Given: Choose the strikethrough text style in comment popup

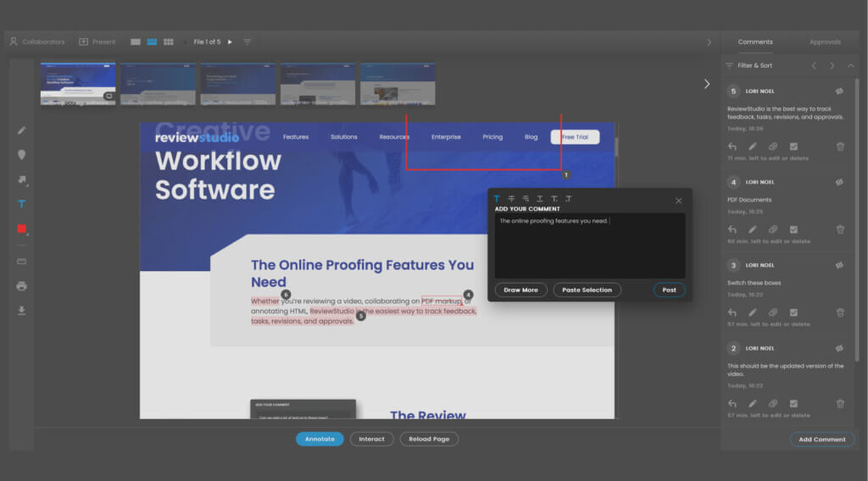Looking at the screenshot, I should point(511,198).
